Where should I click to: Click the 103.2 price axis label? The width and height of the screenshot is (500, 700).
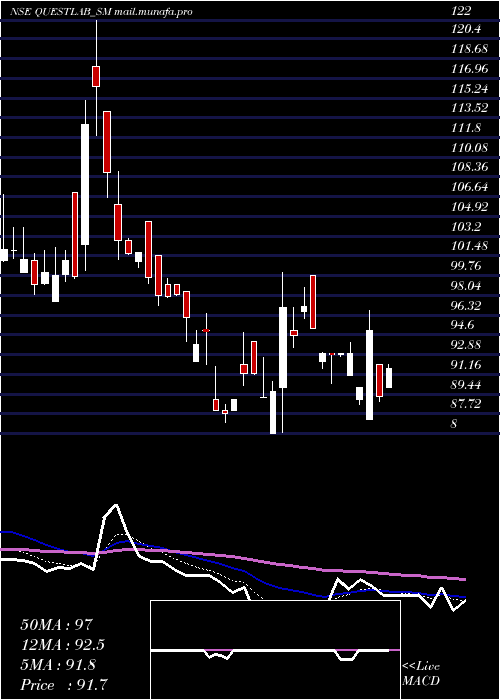pos(466,226)
